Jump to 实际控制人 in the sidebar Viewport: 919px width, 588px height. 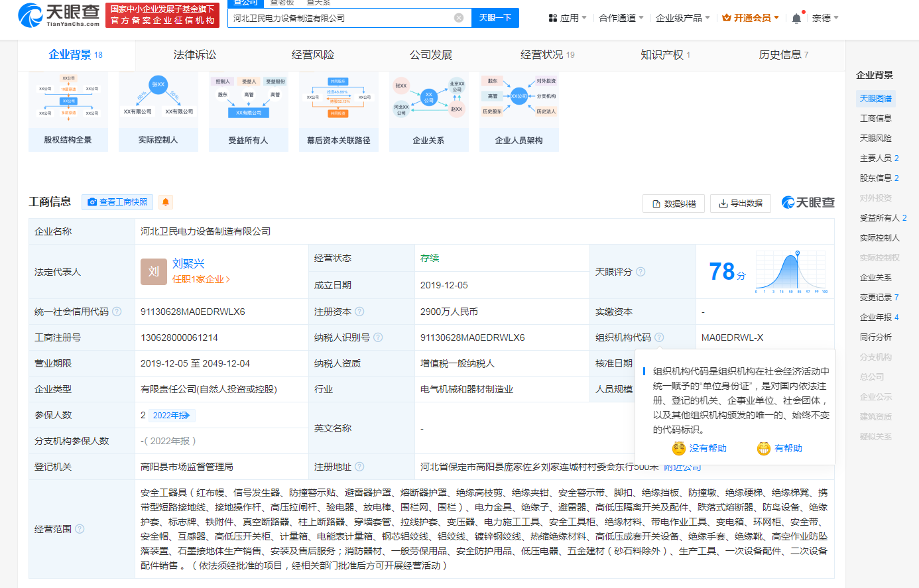point(880,238)
